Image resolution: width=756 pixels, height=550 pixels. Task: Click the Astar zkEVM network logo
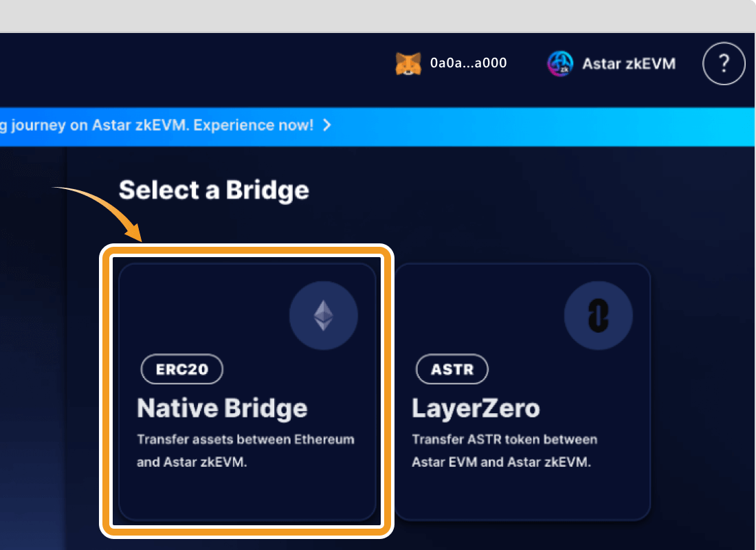[560, 63]
